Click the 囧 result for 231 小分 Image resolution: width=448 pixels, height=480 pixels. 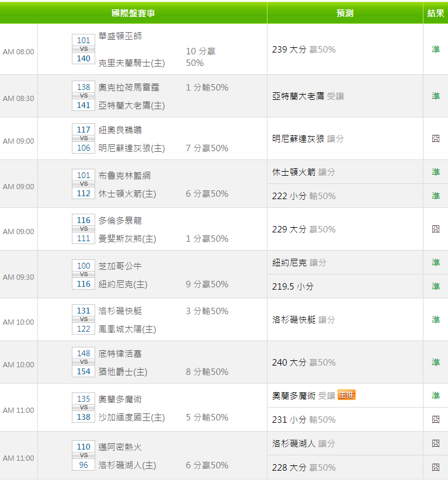click(436, 419)
